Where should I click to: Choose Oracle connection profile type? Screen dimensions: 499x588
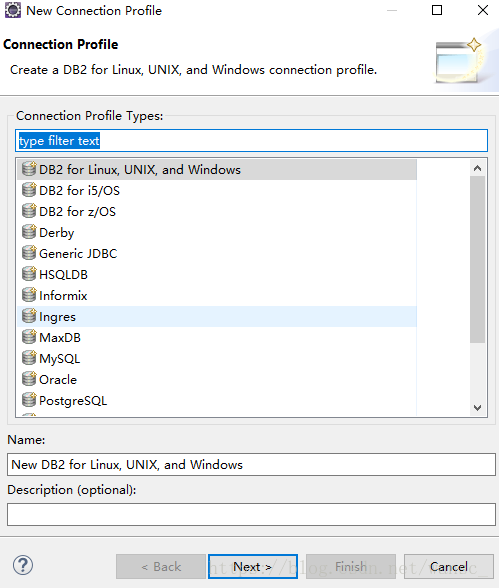click(x=217, y=380)
